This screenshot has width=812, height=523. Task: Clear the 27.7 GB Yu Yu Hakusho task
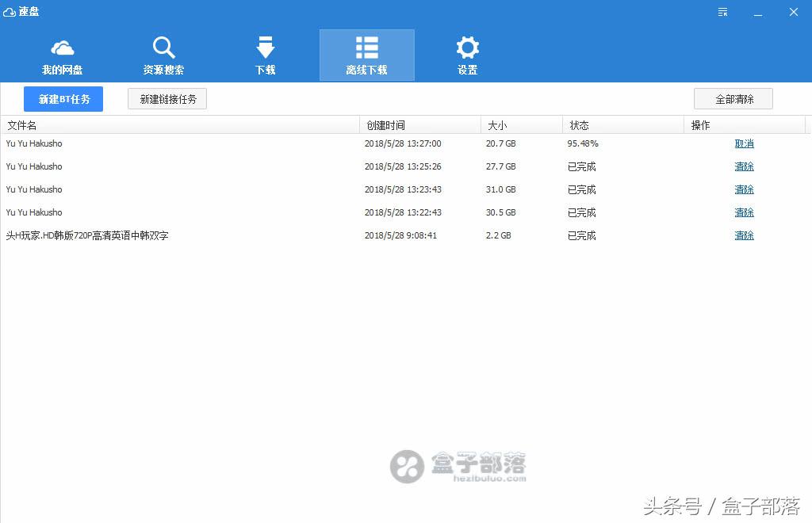(744, 166)
